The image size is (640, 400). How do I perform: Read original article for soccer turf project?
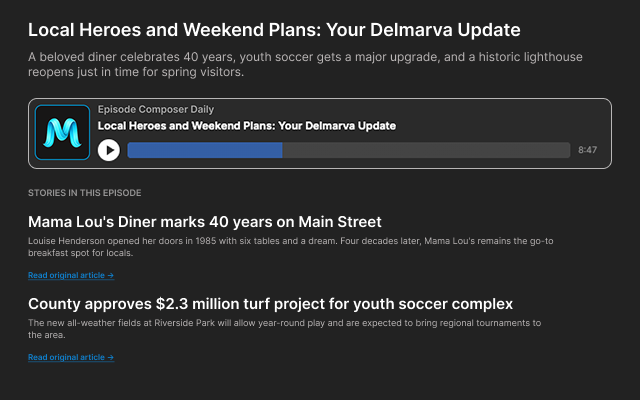(x=66, y=357)
